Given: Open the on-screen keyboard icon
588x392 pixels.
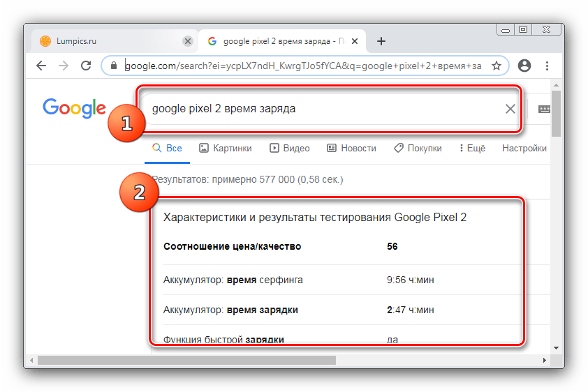Looking at the screenshot, I should click(x=544, y=109).
